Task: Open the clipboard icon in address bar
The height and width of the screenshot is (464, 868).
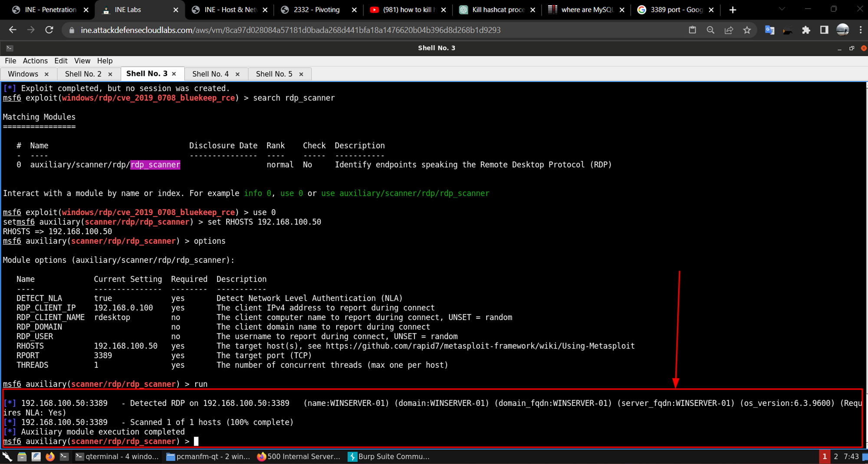Action: click(x=692, y=30)
